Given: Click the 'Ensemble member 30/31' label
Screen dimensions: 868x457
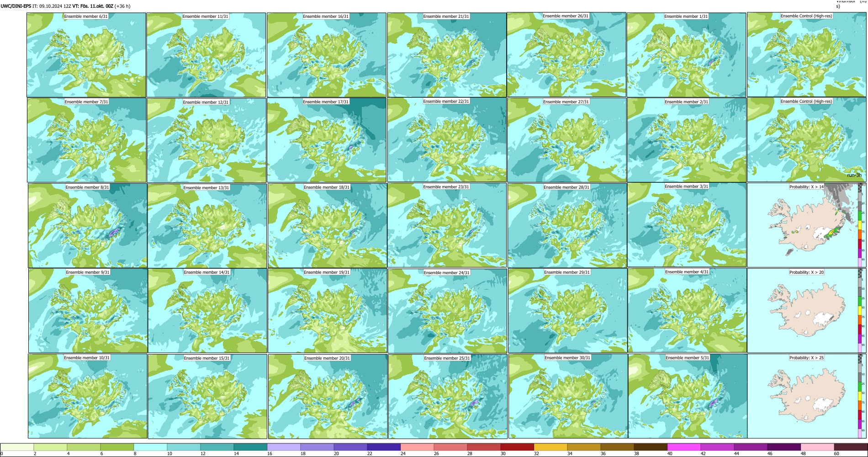Looking at the screenshot, I should (567, 358).
